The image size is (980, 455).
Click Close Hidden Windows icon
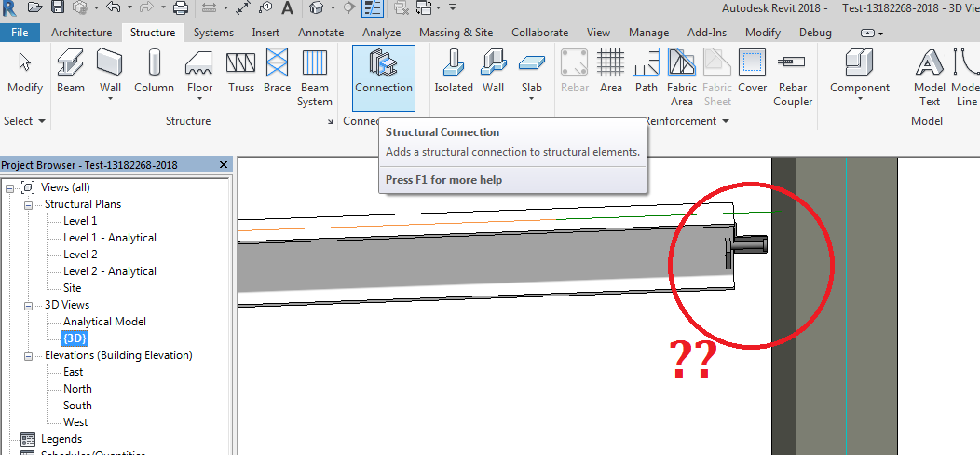coord(402,7)
